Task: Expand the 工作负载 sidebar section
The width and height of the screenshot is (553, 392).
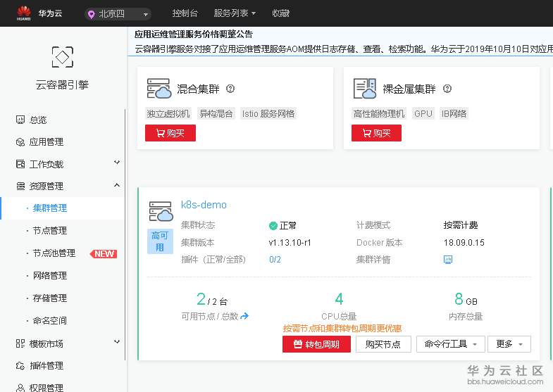Action: (117, 163)
